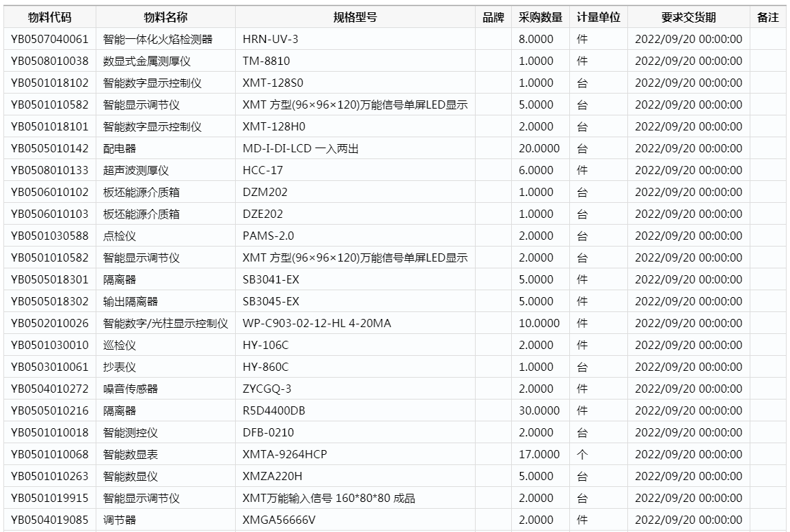
Task: Click the 计量单位 column header
Action: 599,18
